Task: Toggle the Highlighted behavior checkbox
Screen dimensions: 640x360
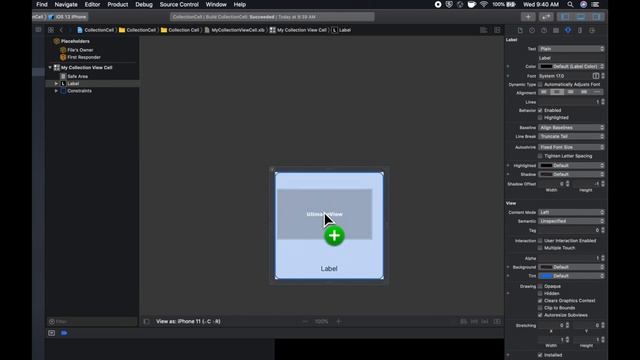Action: coord(540,118)
